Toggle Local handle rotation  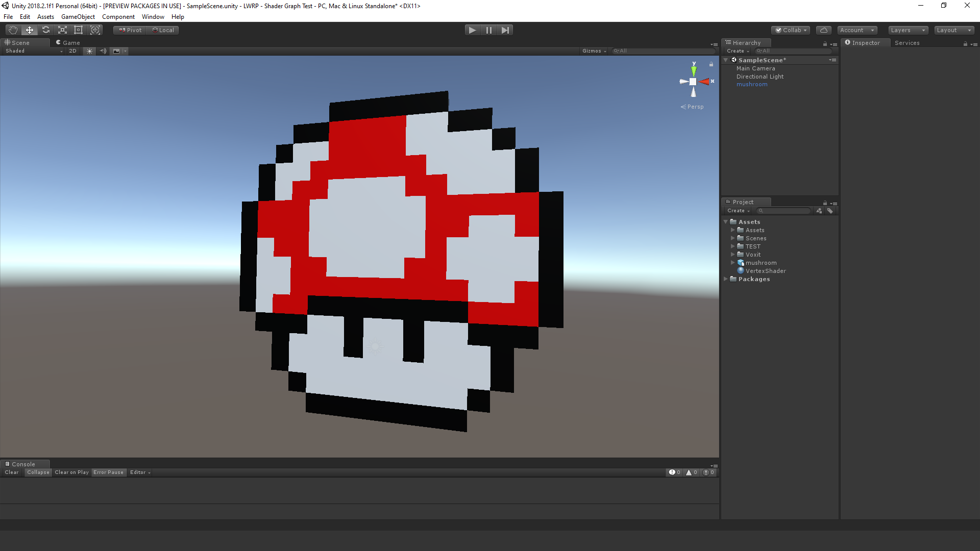click(x=163, y=30)
